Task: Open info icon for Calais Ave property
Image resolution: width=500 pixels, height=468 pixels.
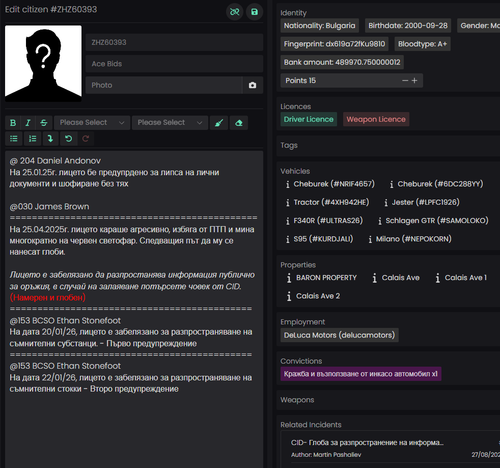Action: coord(375,278)
